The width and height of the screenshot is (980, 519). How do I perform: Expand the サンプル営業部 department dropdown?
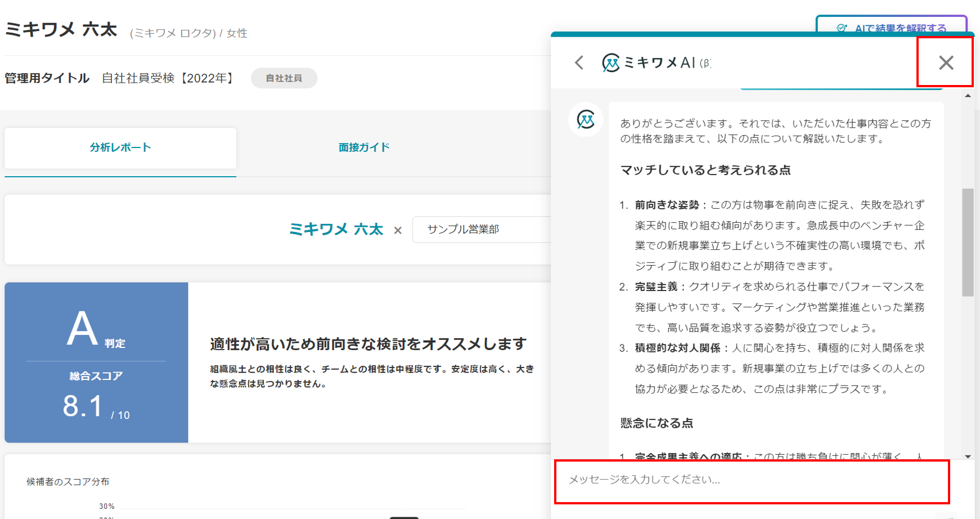click(x=481, y=230)
